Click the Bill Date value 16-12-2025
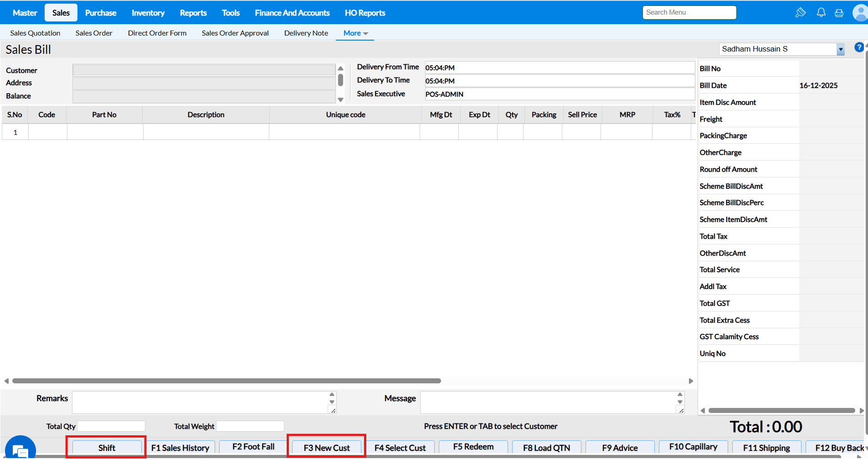The image size is (868, 459). click(818, 85)
